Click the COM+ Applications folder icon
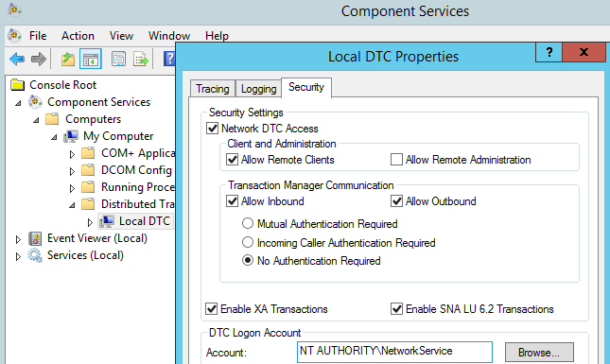The width and height of the screenshot is (610, 364). click(x=88, y=153)
